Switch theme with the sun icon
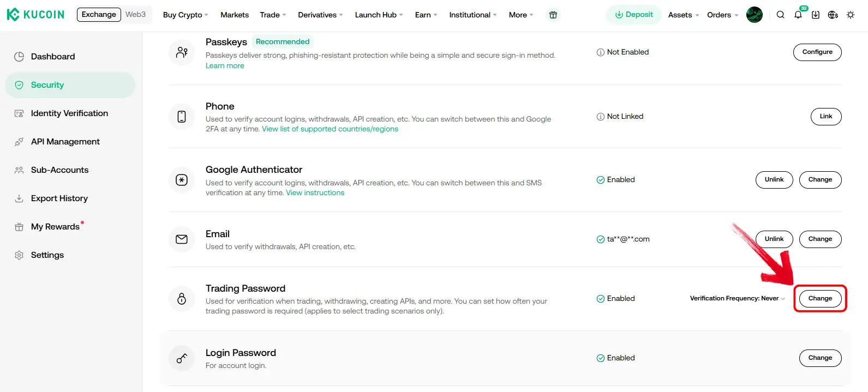Viewport: 868px width, 392px height. [851, 15]
